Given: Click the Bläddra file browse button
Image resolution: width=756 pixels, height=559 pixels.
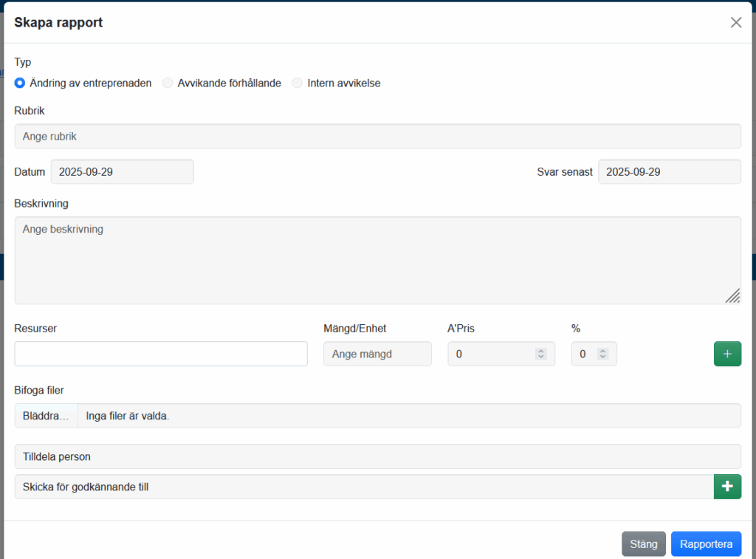Looking at the screenshot, I should click(x=46, y=416).
